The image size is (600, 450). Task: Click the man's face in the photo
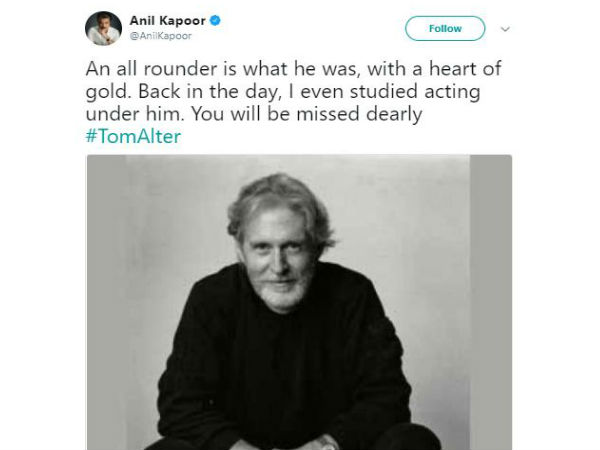click(x=277, y=258)
